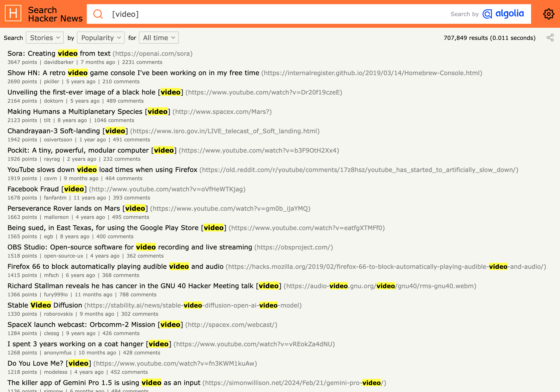Open the All time date dropdown
Screen dimensions: 560x392
(159, 38)
